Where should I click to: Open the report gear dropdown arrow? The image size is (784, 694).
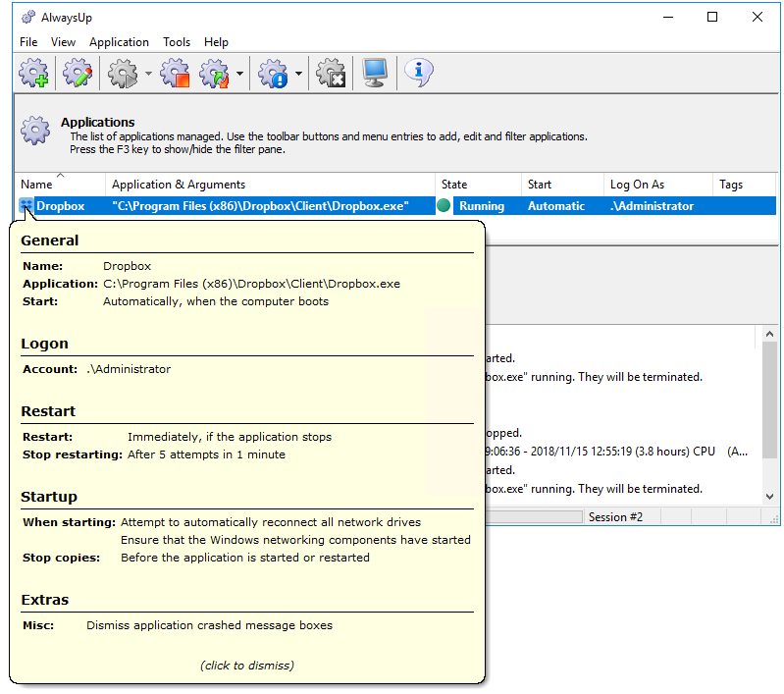(x=298, y=74)
